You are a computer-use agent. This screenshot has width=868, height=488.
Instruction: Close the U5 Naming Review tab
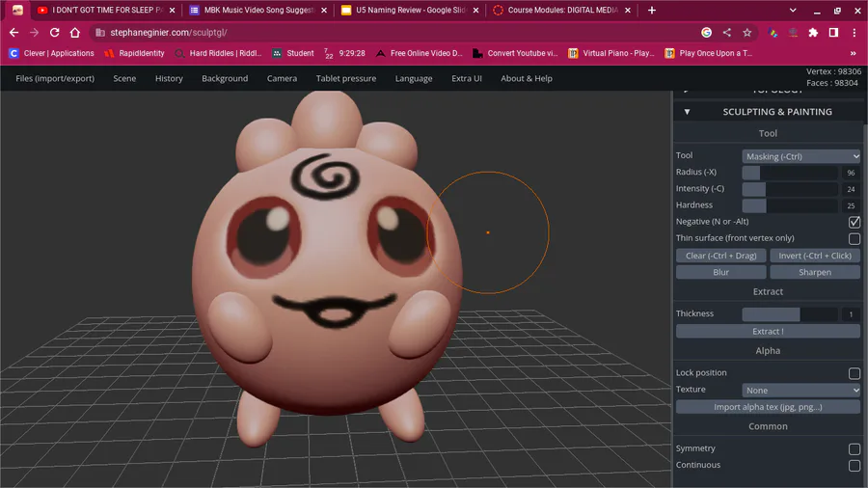click(475, 10)
